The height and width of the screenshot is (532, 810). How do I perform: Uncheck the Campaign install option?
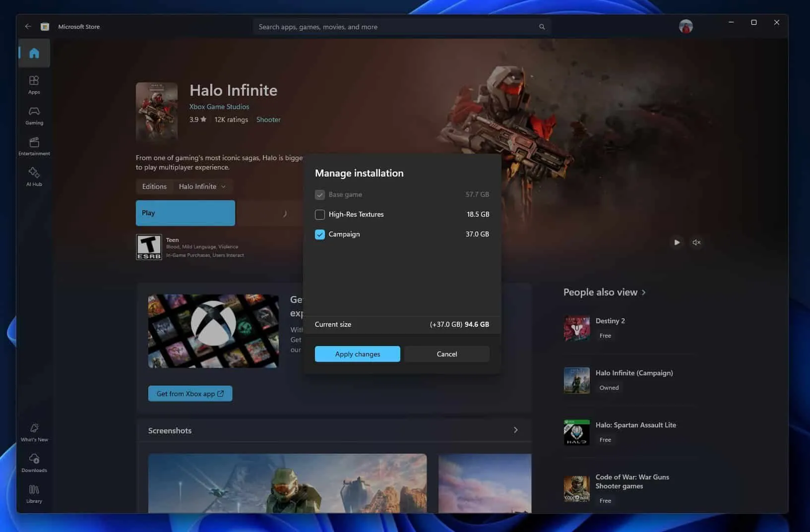click(x=320, y=234)
